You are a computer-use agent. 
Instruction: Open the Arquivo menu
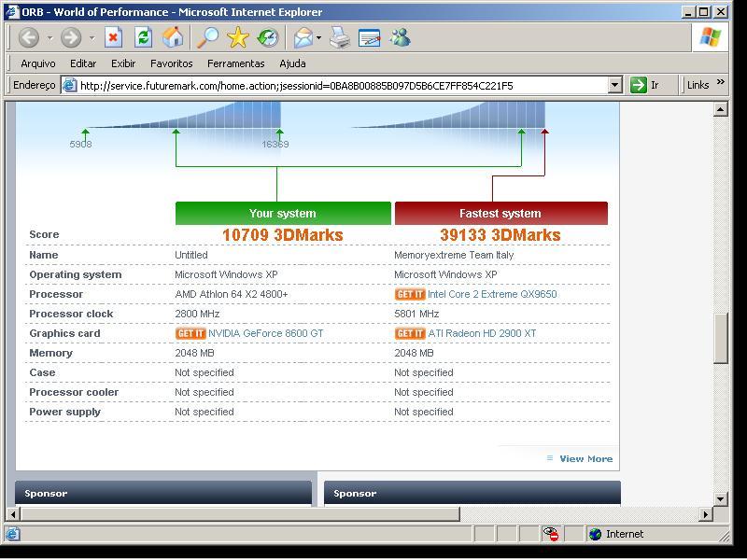click(38, 63)
